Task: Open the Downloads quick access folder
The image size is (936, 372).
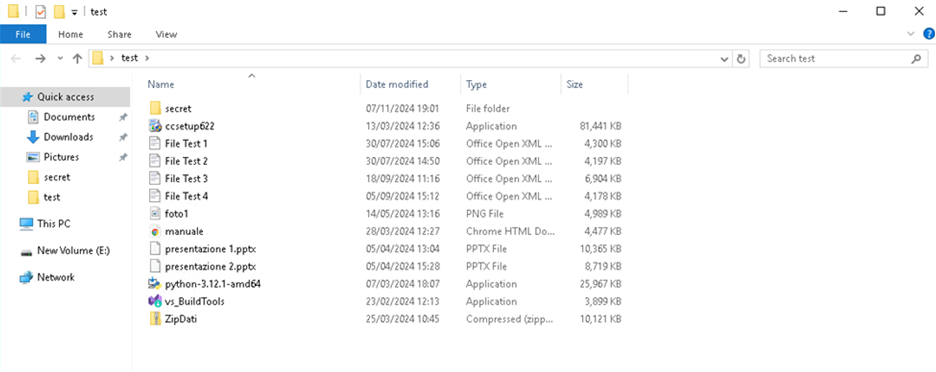Action: pos(68,137)
